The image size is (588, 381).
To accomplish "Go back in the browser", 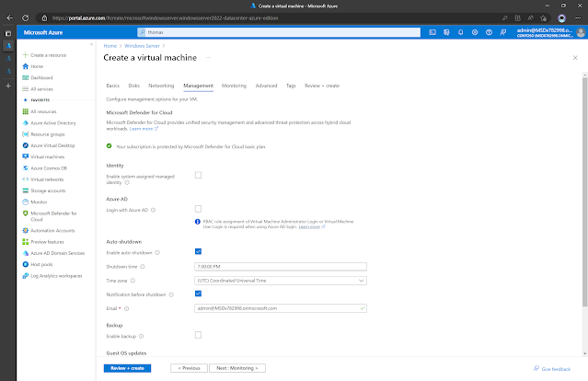I will pyautogui.click(x=10, y=18).
